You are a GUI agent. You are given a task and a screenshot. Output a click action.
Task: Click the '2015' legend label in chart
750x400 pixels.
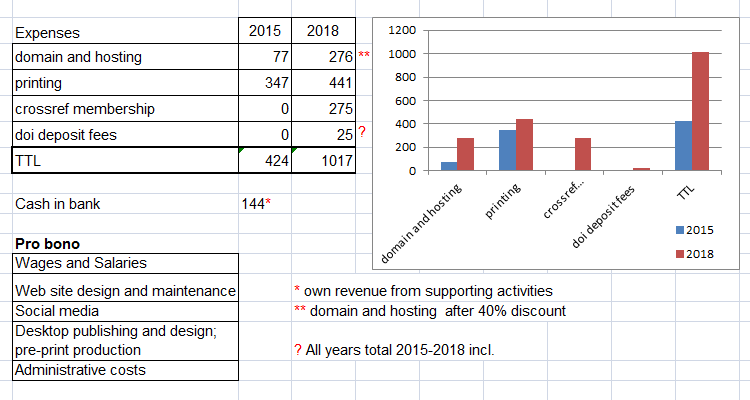point(700,230)
